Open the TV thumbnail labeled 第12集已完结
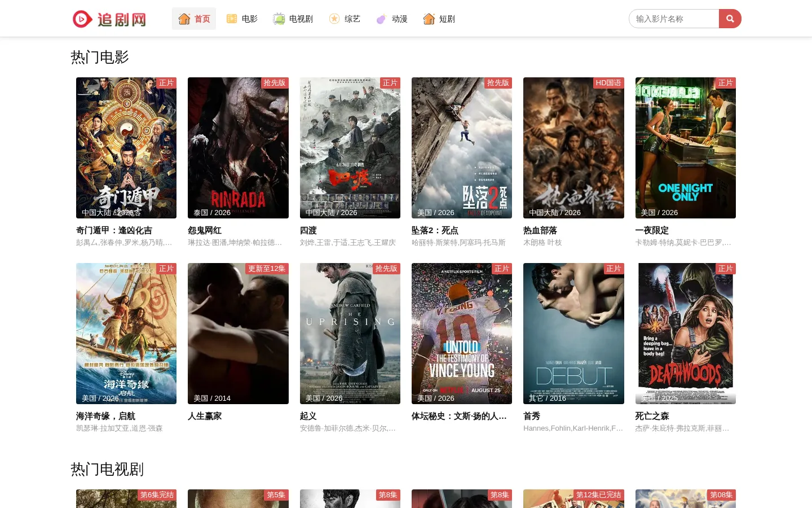Screen dimensions: 812x508 click(573, 498)
